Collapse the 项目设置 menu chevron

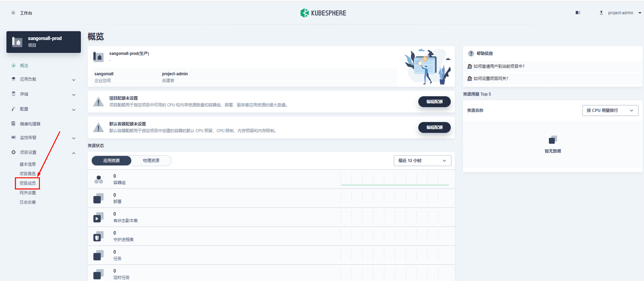(74, 153)
